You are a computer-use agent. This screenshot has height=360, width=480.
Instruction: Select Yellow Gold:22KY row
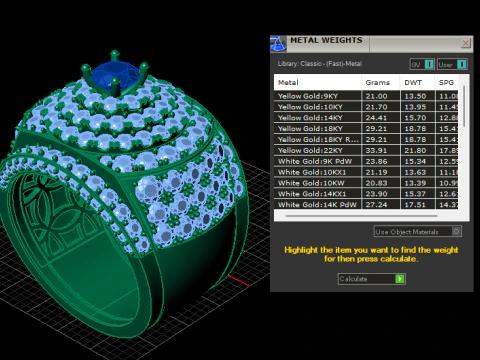[x=366, y=150]
